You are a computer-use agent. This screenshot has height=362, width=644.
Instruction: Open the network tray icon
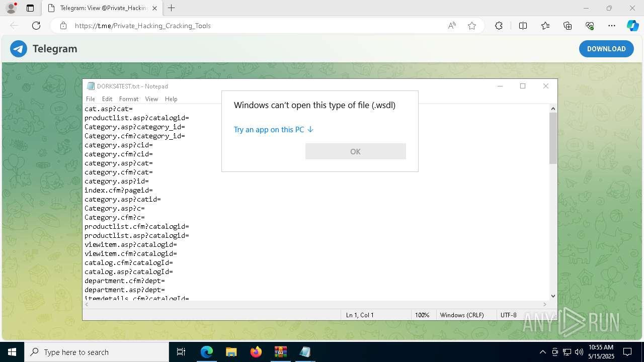[567, 352]
